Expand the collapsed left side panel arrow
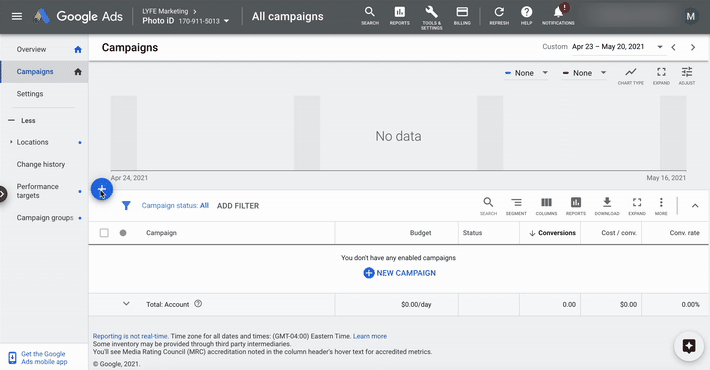This screenshot has width=710, height=370. [3, 194]
